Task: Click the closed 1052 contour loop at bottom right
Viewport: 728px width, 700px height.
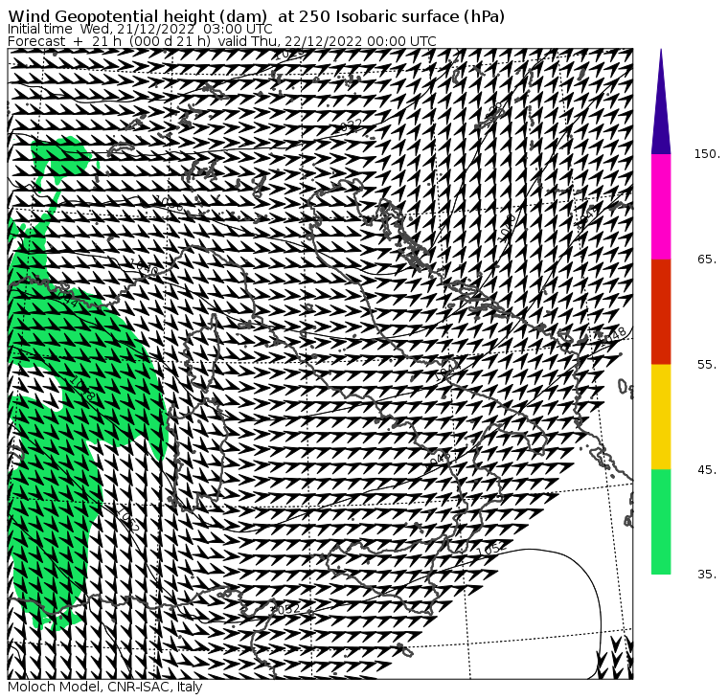Action: pos(548,613)
